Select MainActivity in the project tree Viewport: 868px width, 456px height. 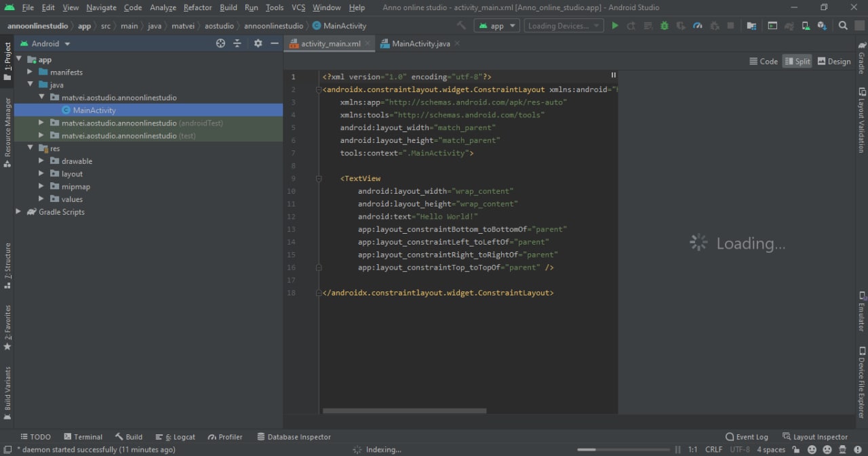pos(94,110)
